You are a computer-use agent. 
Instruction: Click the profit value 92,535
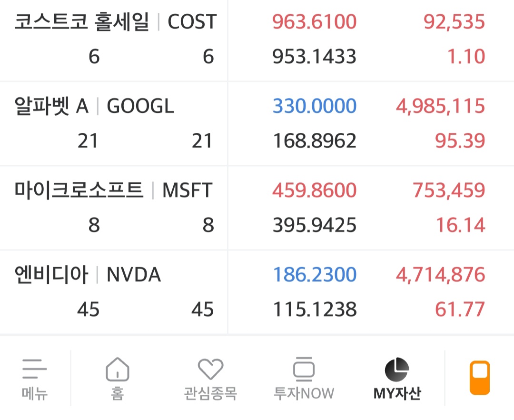(454, 21)
